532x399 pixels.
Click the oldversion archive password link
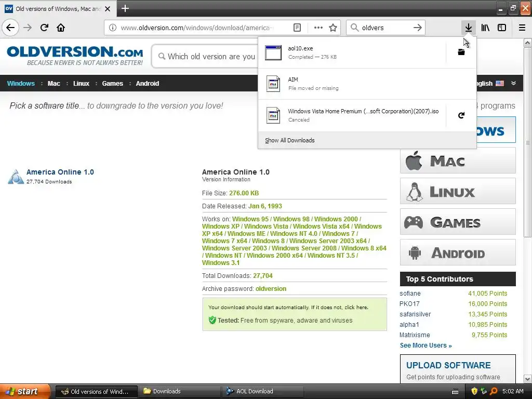coord(271,289)
